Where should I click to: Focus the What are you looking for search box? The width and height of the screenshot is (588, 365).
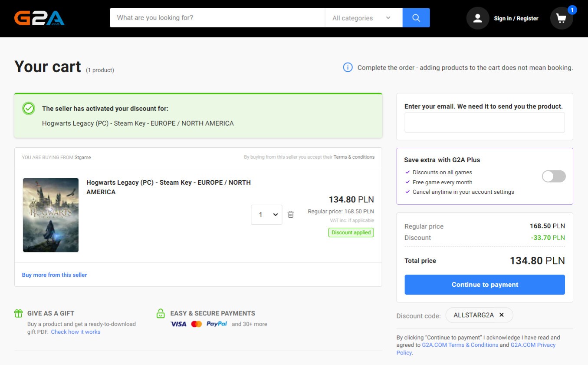click(x=217, y=18)
